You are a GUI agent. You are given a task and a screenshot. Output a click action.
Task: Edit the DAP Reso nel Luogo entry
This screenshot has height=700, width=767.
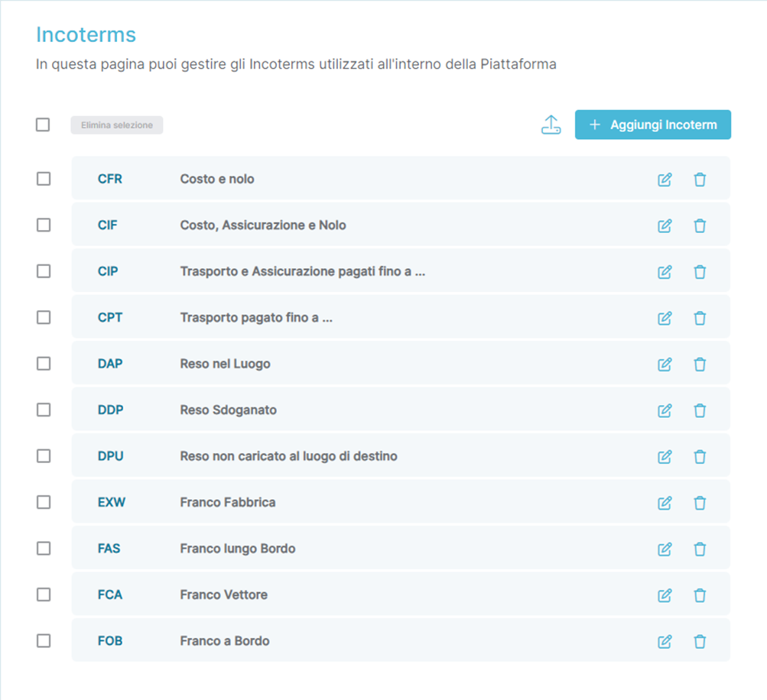(665, 365)
